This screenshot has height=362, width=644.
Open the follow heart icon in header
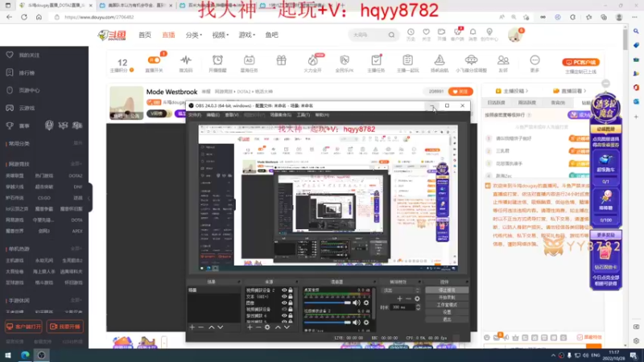427,32
